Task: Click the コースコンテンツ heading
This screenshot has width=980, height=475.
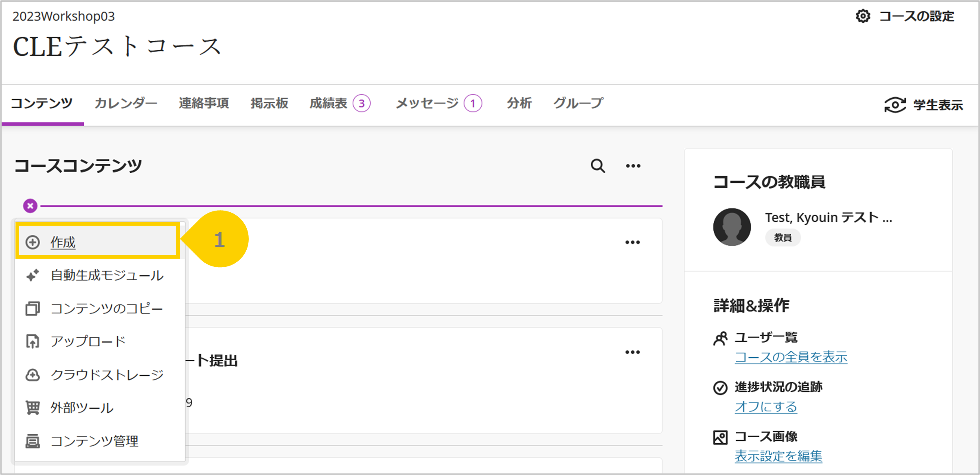Action: 78,166
